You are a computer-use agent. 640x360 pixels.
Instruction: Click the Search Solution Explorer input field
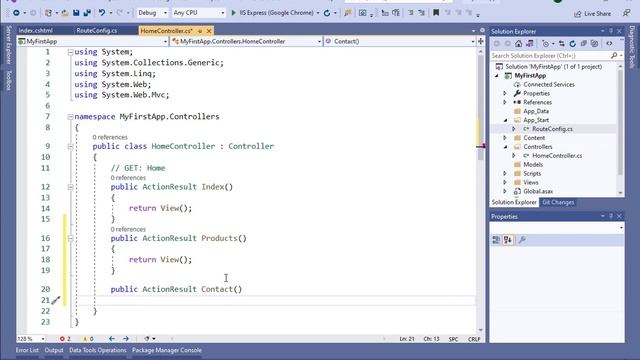(x=550, y=56)
